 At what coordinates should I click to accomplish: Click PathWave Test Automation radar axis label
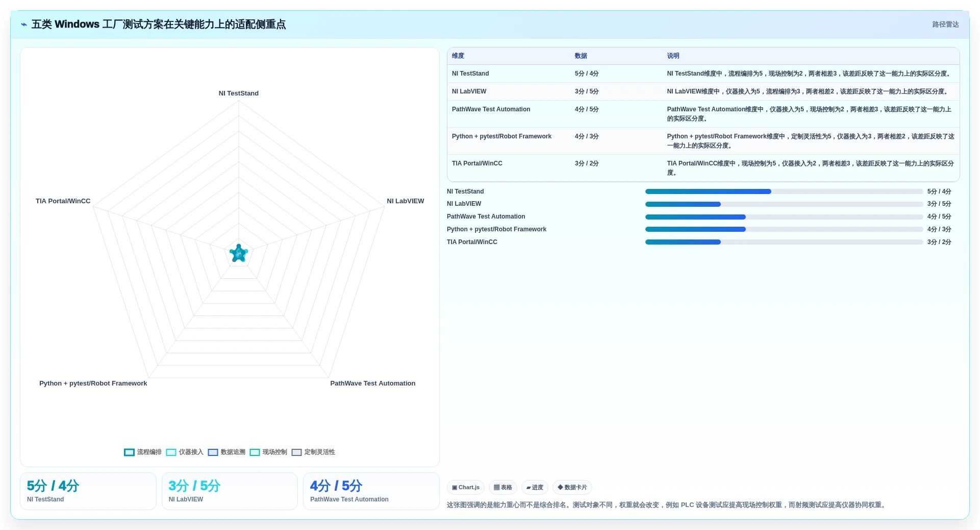(x=373, y=383)
